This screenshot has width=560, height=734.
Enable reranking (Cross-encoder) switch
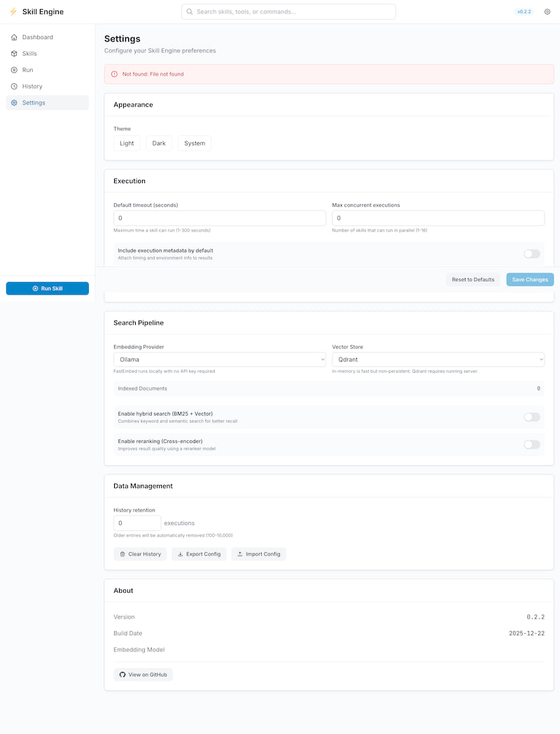[x=531, y=444]
